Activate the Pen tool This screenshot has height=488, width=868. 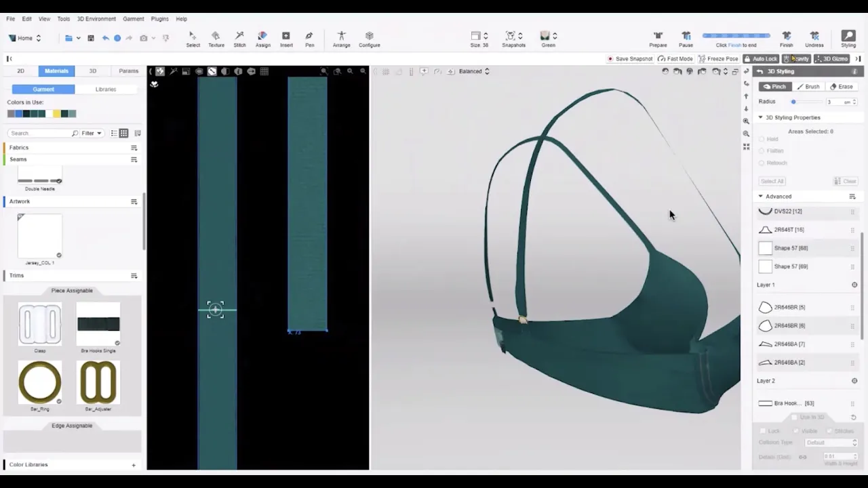point(309,39)
